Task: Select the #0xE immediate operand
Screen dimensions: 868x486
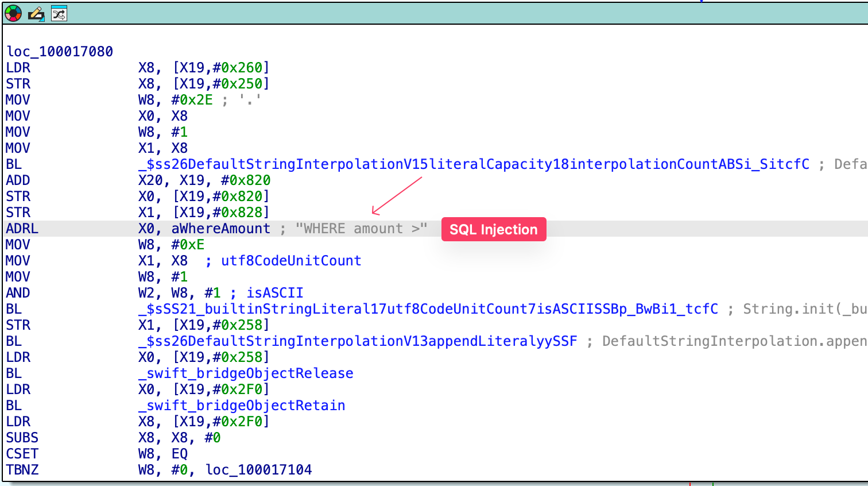Action: 188,245
